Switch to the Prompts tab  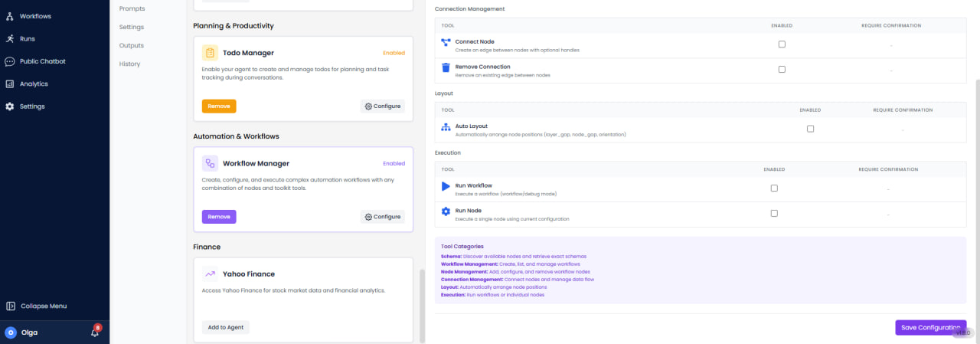point(132,8)
